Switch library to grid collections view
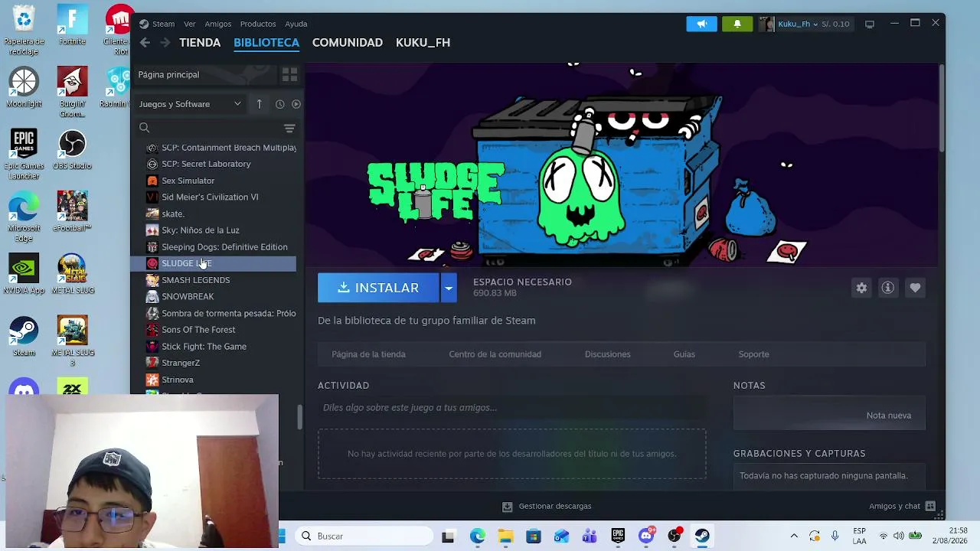 (x=289, y=74)
